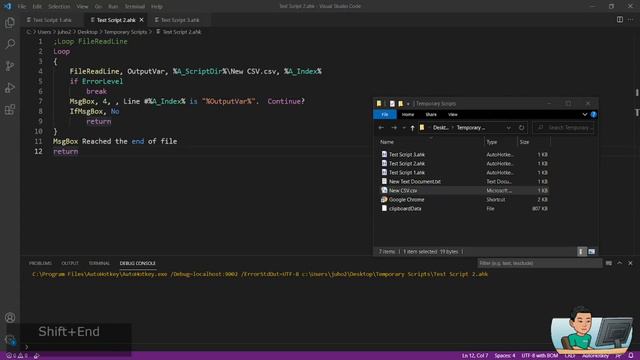The width and height of the screenshot is (640, 360).
Task: Click the VS Code logo icon
Action: [x=7, y=6]
